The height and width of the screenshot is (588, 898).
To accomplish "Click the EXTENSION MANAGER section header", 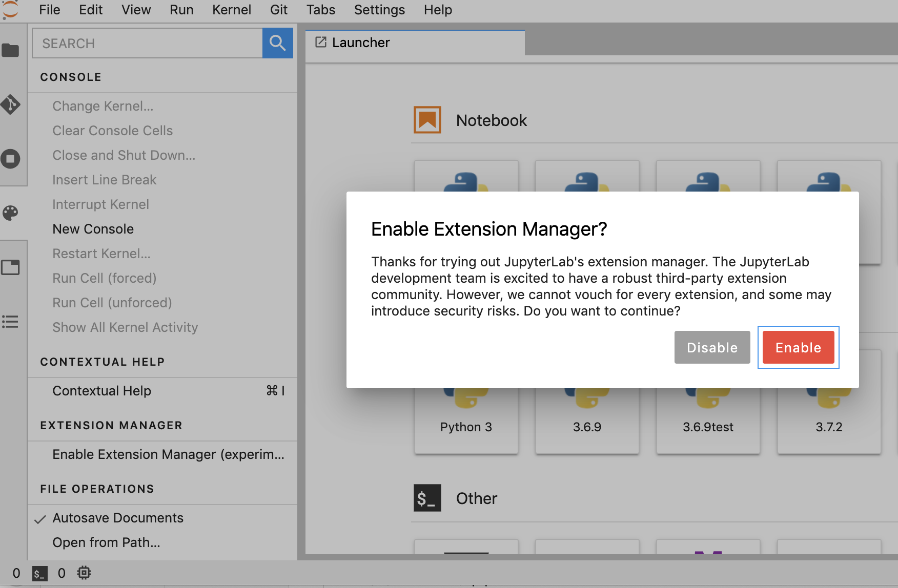I will [111, 426].
